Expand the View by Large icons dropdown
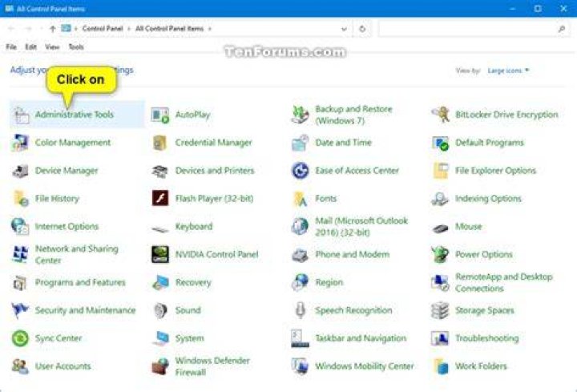 tap(508, 71)
